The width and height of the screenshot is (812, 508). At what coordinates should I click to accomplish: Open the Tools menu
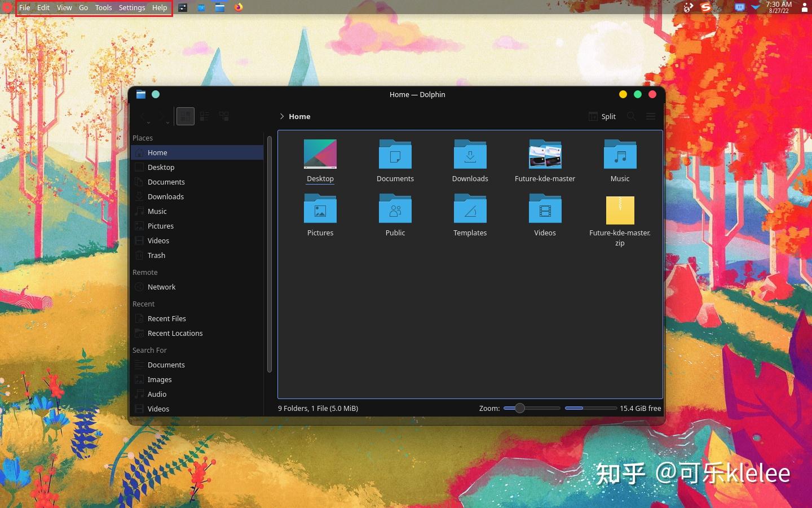click(x=103, y=7)
